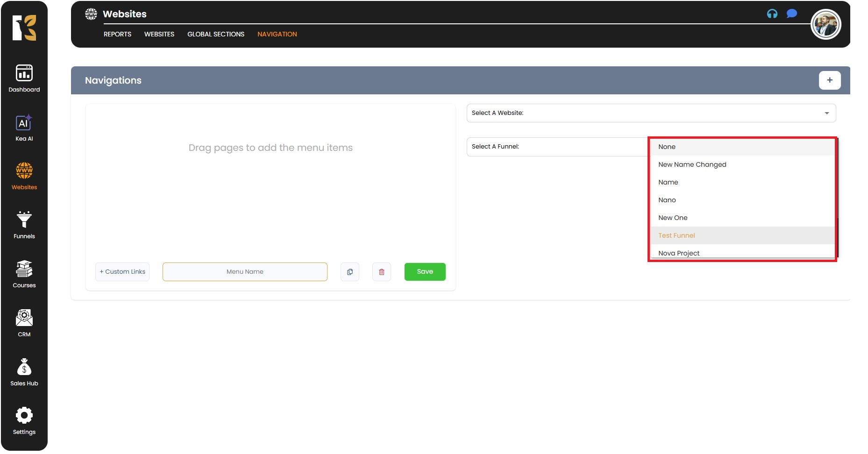The width and height of the screenshot is (868, 454).
Task: Open the Reports tab
Action: pos(117,34)
